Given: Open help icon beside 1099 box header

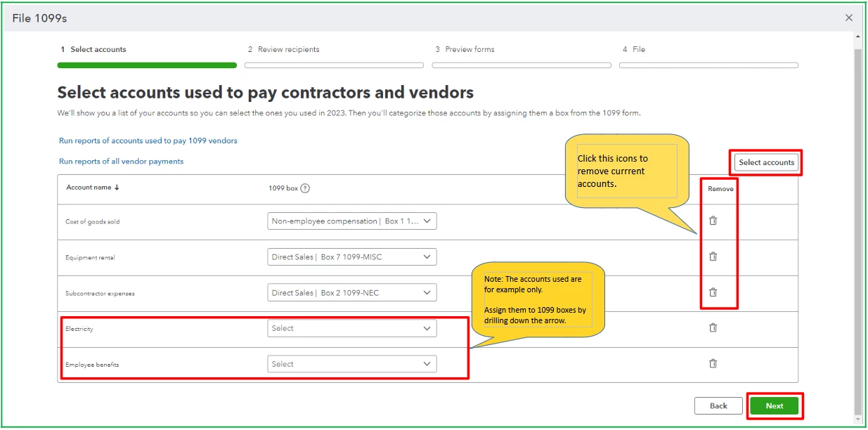Looking at the screenshot, I should (305, 188).
